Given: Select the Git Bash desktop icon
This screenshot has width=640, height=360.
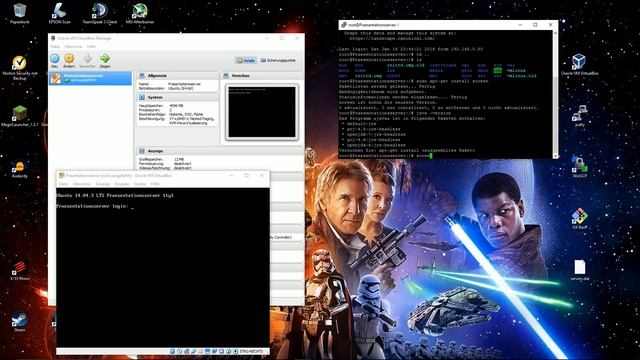Looking at the screenshot, I should coord(580,218).
